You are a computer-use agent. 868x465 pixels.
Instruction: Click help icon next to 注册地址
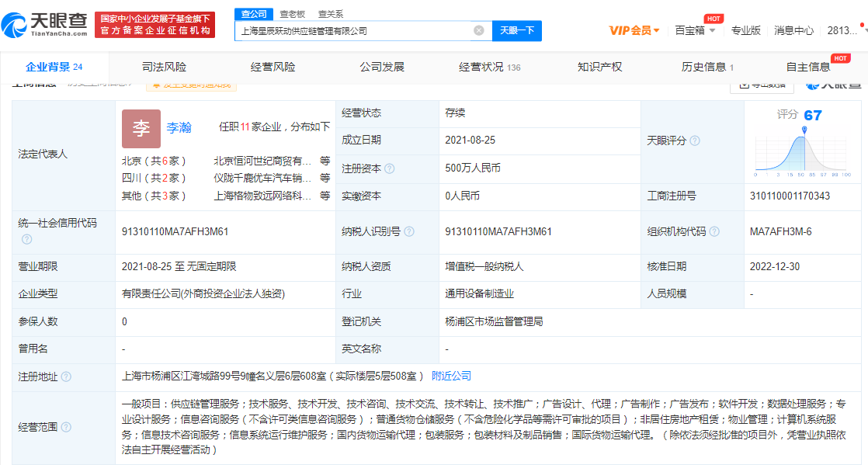pyautogui.click(x=66, y=377)
